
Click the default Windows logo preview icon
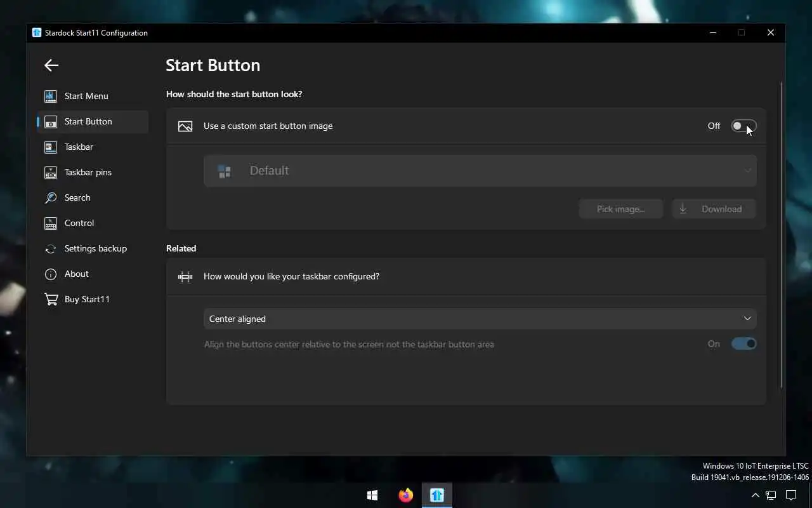click(224, 171)
